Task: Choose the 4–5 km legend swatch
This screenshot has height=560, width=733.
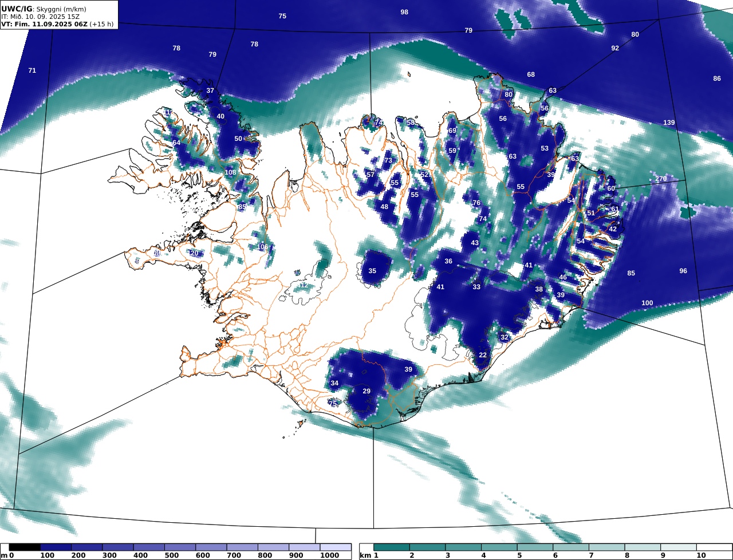Action: pos(499,547)
